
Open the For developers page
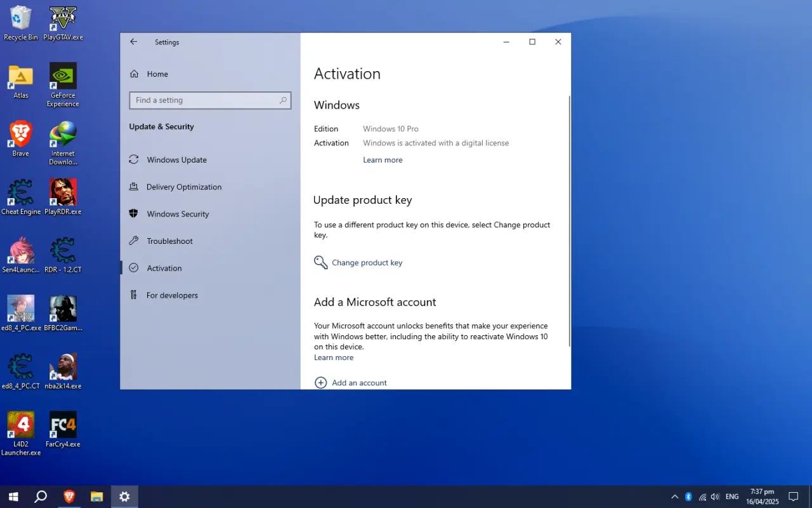tap(210, 295)
